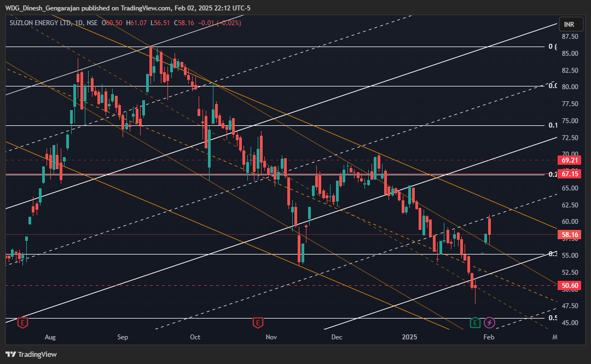Click the 69.21 red price label
Image resolution: width=591 pixels, height=364 pixels.
pos(570,160)
